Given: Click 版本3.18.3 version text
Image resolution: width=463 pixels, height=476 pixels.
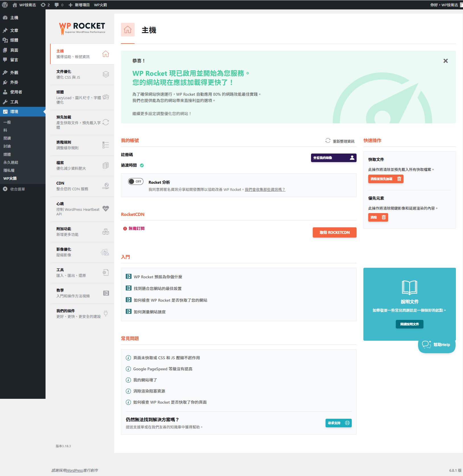Looking at the screenshot, I should [x=63, y=446].
